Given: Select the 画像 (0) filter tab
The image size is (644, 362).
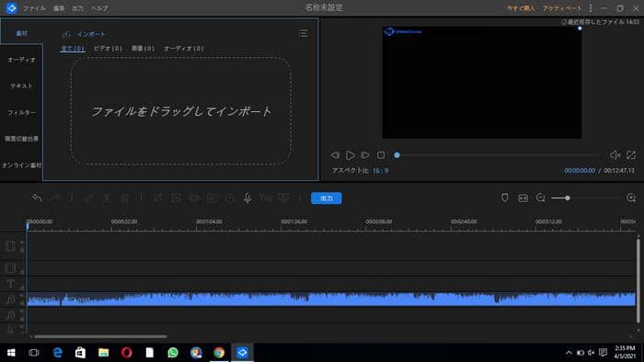Looking at the screenshot, I should pos(143,48).
